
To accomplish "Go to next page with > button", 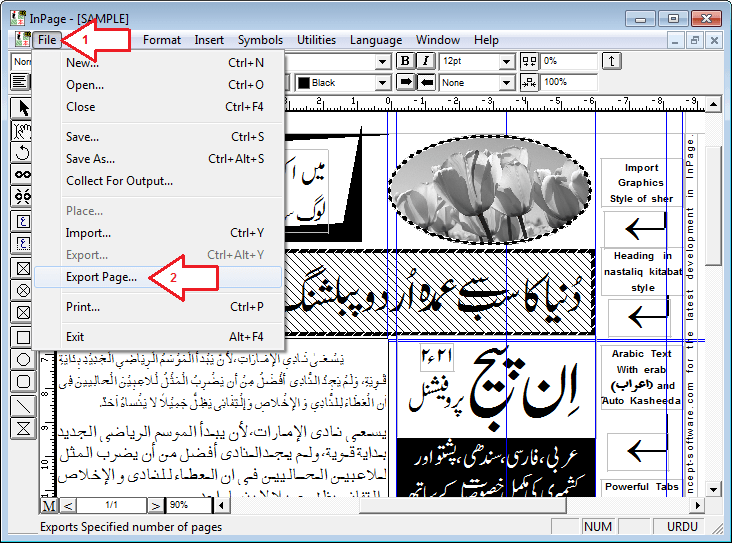I will pyautogui.click(x=155, y=506).
